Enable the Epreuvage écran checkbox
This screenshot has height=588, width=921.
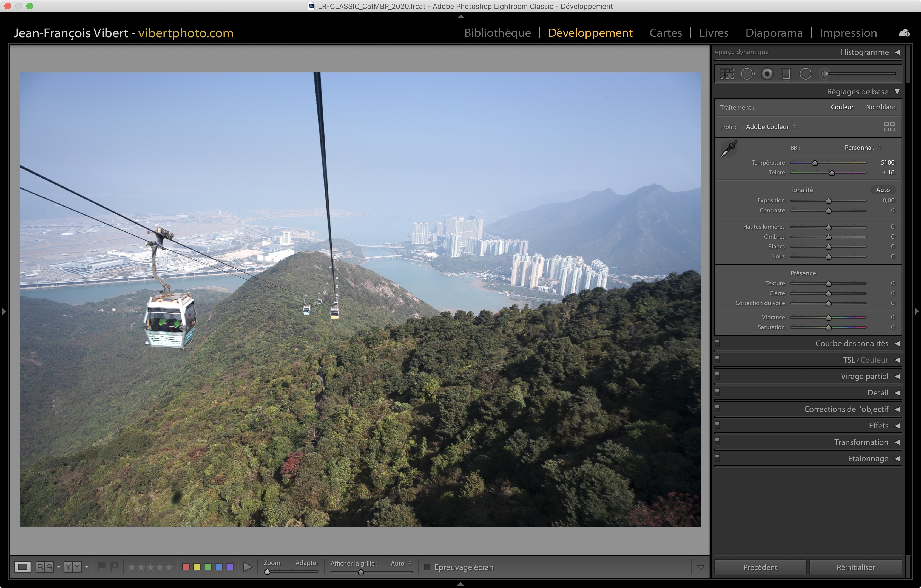[427, 567]
